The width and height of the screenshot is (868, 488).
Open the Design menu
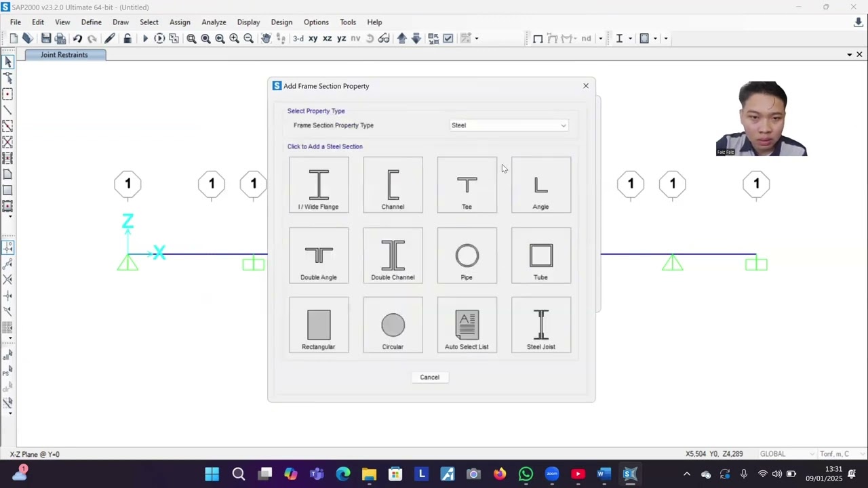(x=281, y=22)
